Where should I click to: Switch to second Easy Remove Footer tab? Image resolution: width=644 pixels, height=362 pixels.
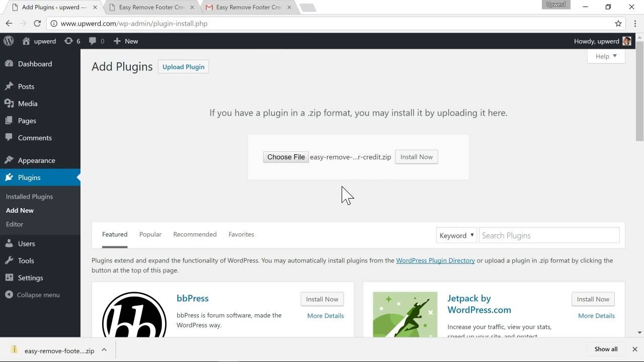[x=152, y=7]
